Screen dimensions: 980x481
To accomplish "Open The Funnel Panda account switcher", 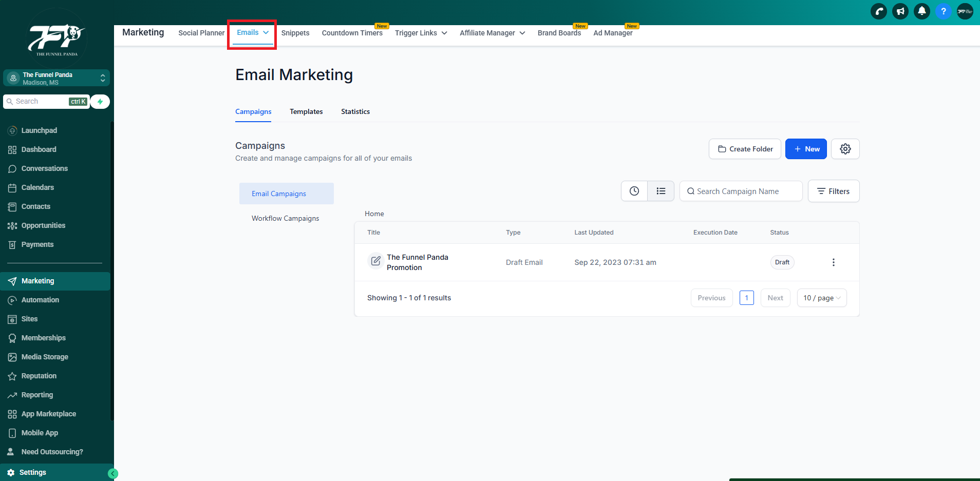I will pos(56,78).
